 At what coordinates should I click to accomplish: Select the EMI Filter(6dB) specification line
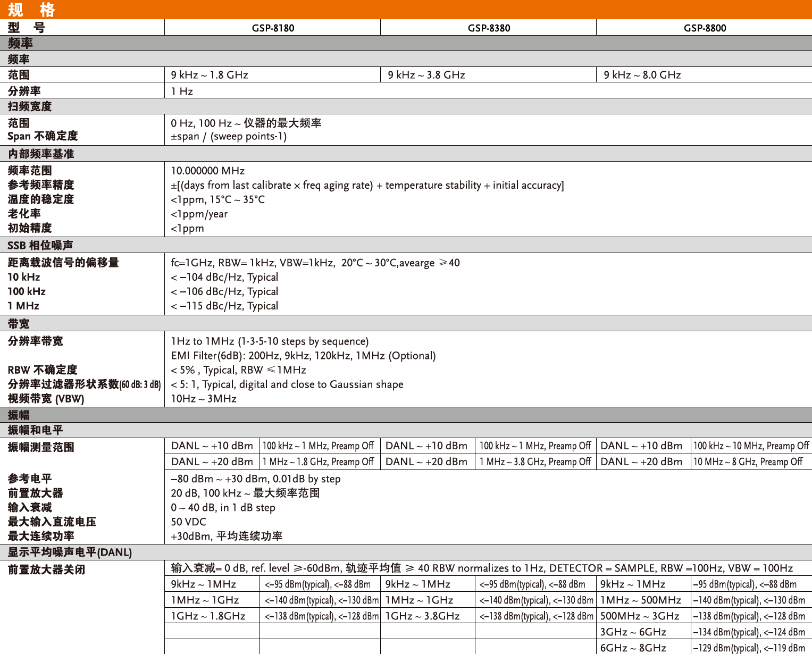click(303, 356)
